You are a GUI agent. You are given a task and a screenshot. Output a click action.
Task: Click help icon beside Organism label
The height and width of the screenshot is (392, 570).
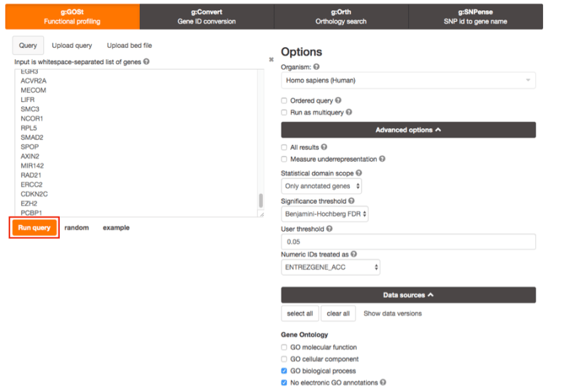pos(316,67)
